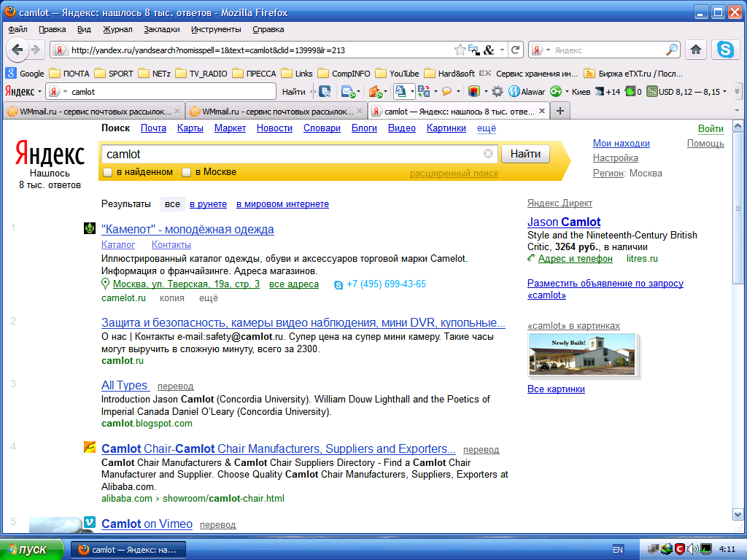
Task: Click the Google bookmark
Action: 25,74
